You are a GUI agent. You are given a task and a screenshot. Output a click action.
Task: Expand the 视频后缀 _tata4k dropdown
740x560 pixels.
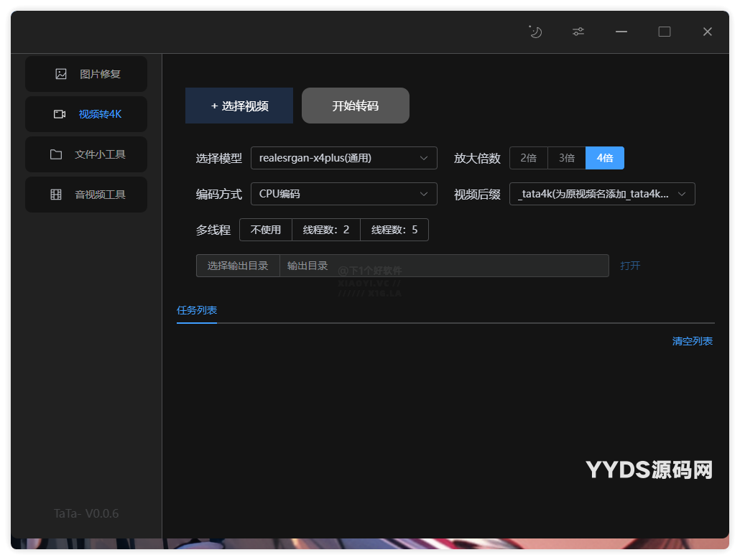pos(602,194)
